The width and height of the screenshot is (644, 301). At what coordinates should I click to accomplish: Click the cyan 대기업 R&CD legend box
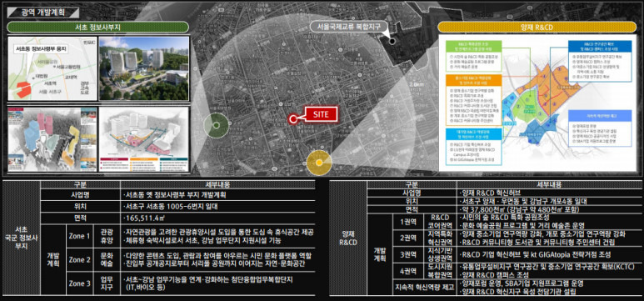[473, 147]
